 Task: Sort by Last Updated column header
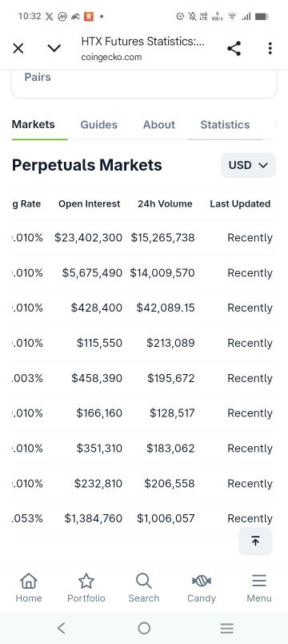240,203
